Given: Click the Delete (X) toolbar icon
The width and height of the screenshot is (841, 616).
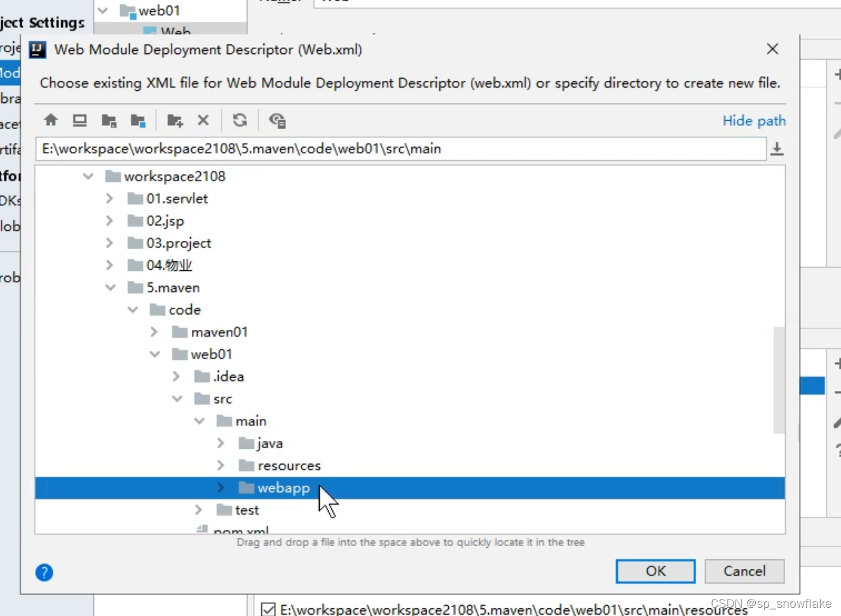Looking at the screenshot, I should tap(203, 120).
